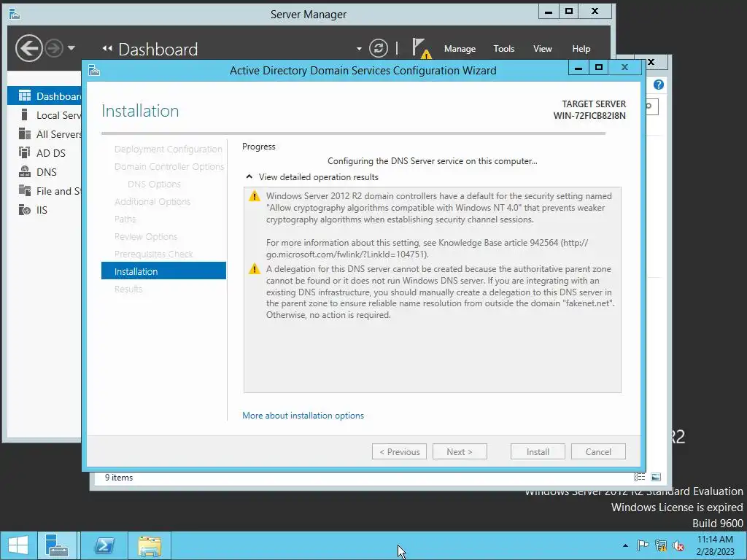The width and height of the screenshot is (747, 560).
Task: Collapse View detailed operation results
Action: [249, 176]
